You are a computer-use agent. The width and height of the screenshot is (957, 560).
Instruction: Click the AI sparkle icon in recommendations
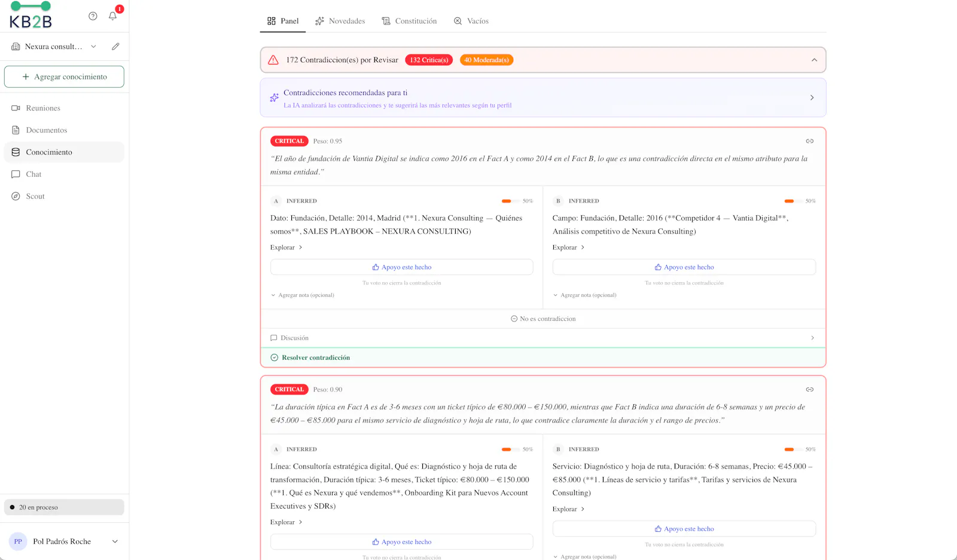[274, 97]
